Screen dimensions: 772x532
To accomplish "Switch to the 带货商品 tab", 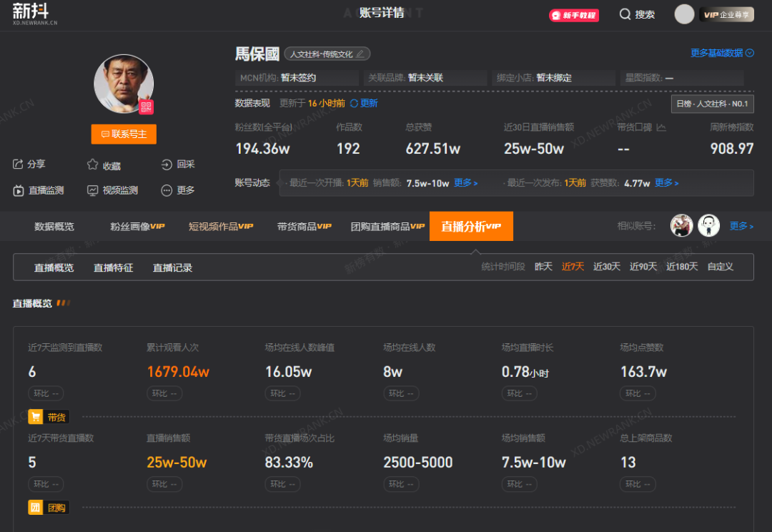I will [304, 227].
